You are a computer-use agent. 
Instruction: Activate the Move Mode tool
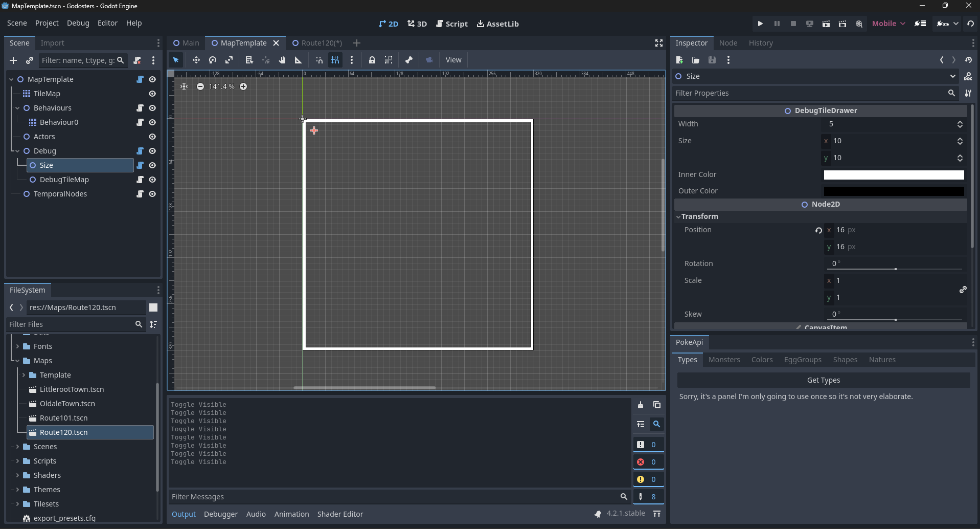196,60
